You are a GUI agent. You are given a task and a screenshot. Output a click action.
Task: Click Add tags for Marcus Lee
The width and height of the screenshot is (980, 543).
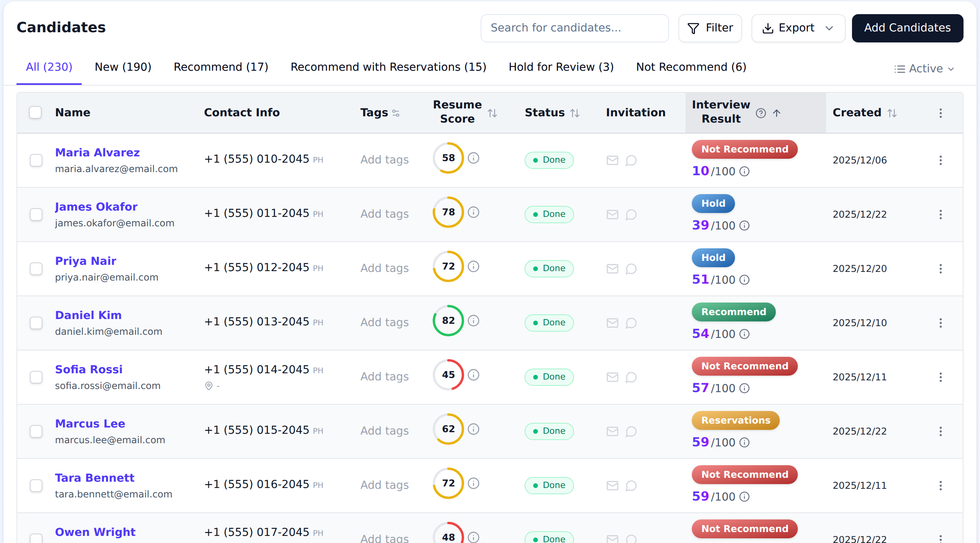click(384, 431)
